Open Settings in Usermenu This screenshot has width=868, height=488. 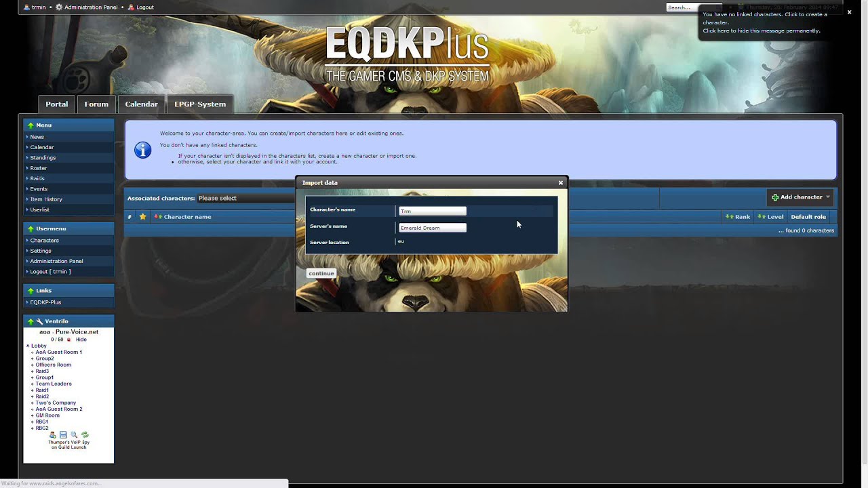click(x=41, y=251)
